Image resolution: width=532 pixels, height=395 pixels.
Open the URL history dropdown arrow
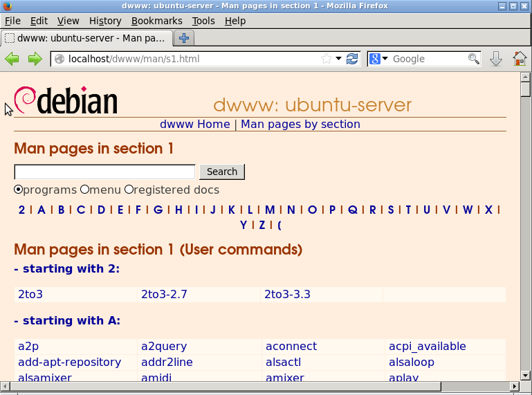338,59
